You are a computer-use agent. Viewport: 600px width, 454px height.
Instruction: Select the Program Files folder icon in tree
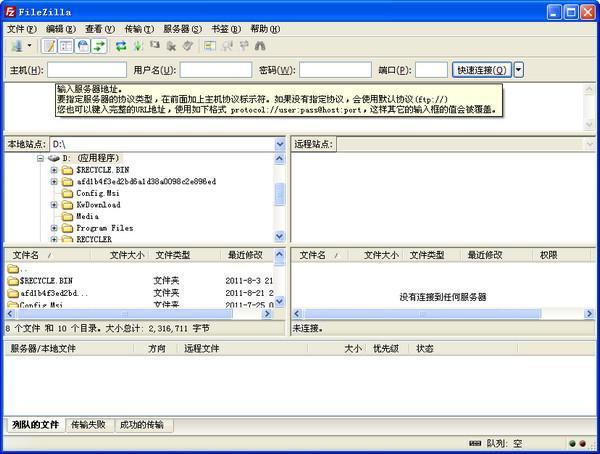coord(67,228)
